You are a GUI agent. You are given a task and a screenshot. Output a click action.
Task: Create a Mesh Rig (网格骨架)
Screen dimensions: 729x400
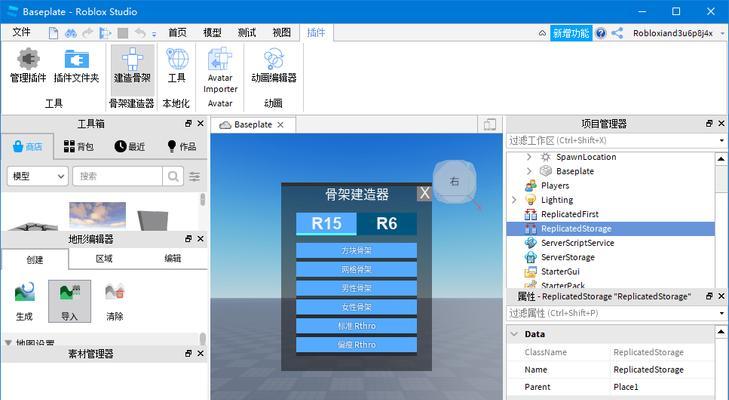click(x=356, y=269)
